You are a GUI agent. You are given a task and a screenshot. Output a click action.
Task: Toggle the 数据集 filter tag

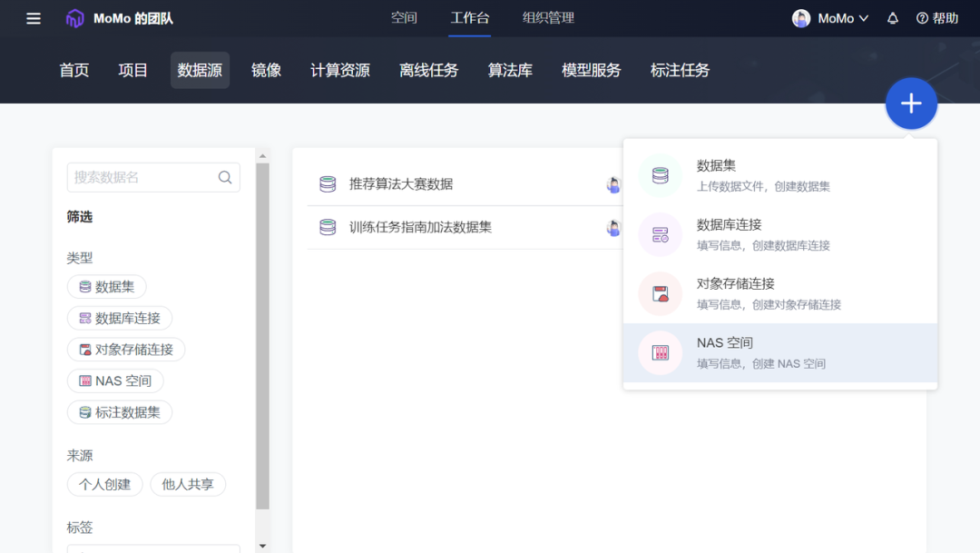tap(106, 286)
